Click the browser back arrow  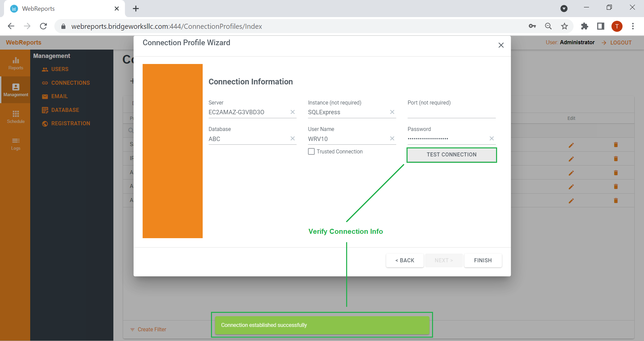(11, 26)
